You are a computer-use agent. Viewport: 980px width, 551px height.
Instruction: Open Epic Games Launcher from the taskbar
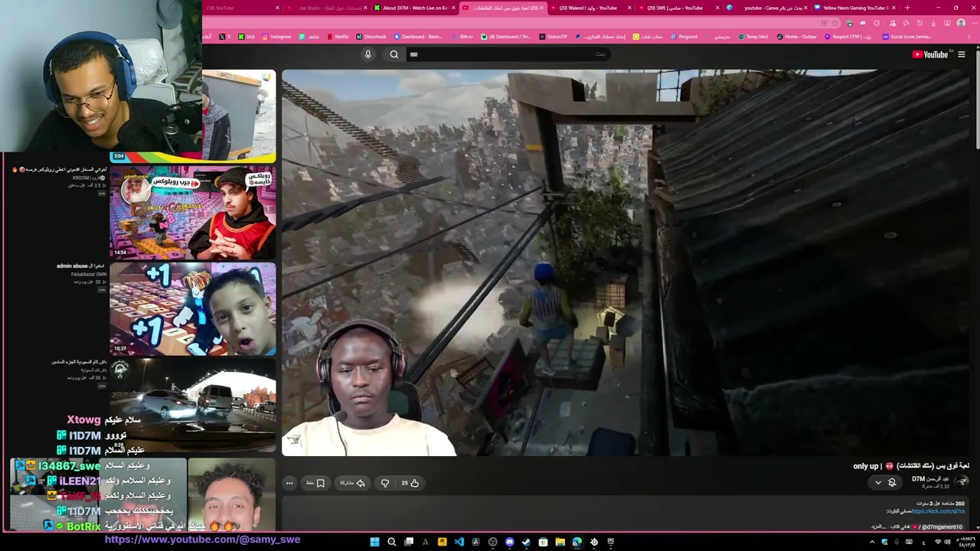[610, 542]
